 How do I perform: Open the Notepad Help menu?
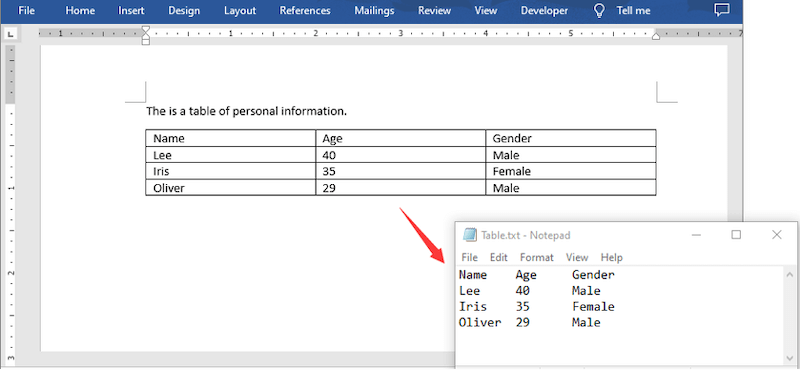(x=612, y=257)
